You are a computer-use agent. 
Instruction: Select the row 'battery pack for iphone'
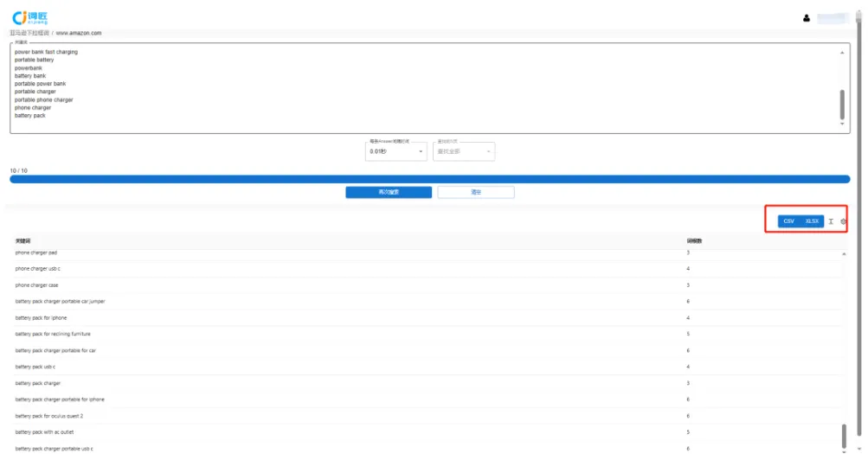[x=428, y=318]
